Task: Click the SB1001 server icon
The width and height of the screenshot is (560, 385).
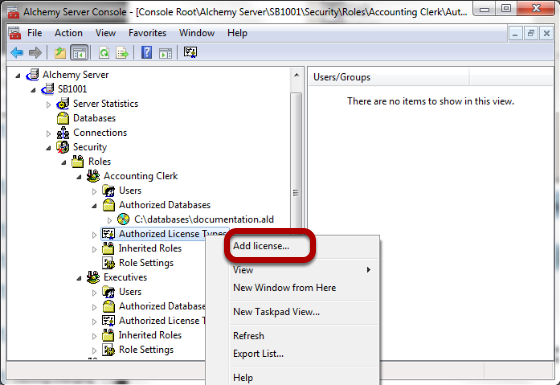Action: (x=48, y=89)
